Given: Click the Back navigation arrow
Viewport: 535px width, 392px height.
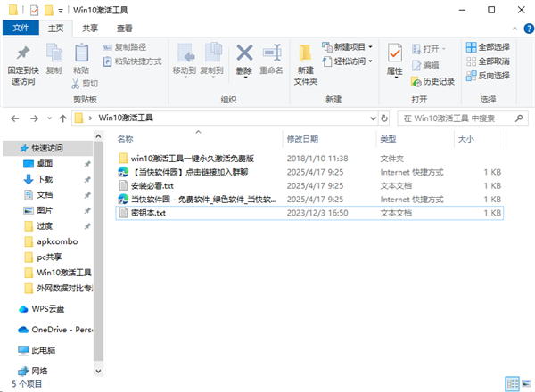Looking at the screenshot, I should pyautogui.click(x=15, y=118).
